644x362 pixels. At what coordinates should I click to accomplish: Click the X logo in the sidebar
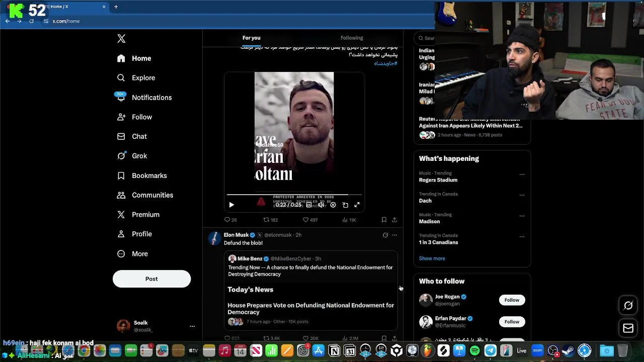[x=121, y=39]
